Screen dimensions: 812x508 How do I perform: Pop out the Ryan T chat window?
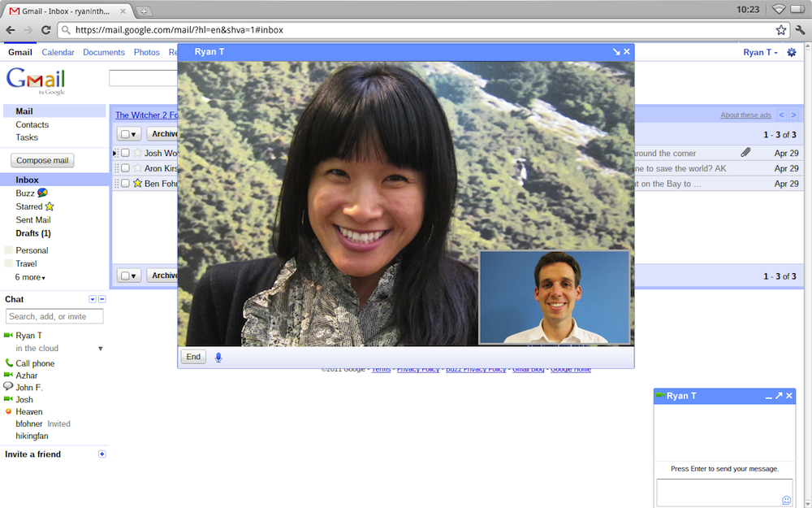pos(779,396)
